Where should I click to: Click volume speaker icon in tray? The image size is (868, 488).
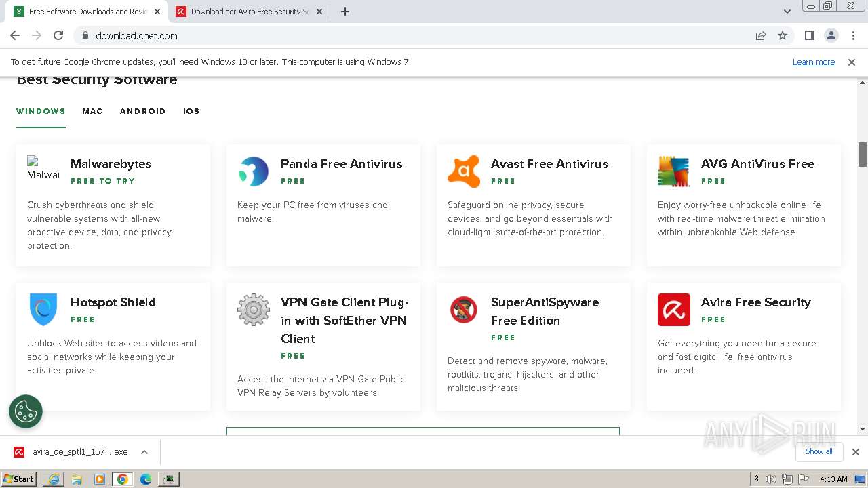(771, 479)
